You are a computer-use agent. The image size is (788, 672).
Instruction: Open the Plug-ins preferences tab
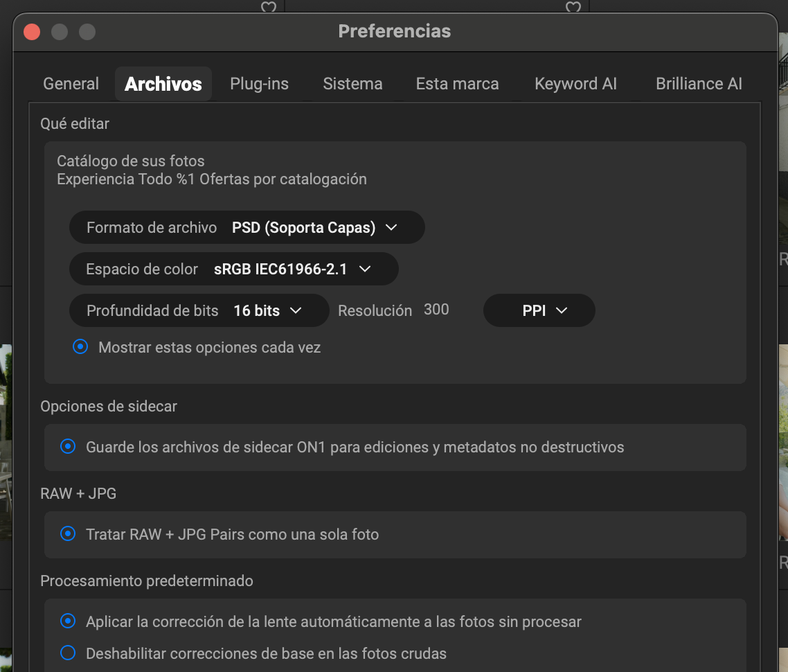tap(259, 84)
